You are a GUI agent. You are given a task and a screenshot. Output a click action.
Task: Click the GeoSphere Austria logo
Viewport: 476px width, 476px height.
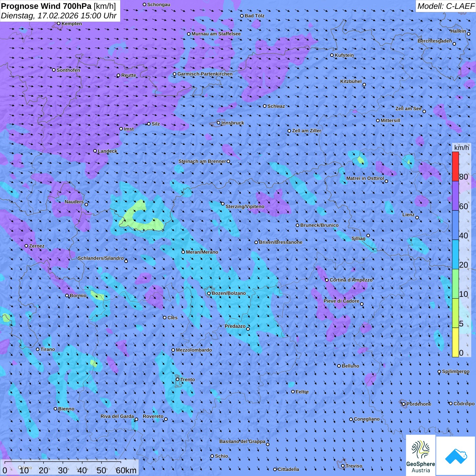(421, 455)
